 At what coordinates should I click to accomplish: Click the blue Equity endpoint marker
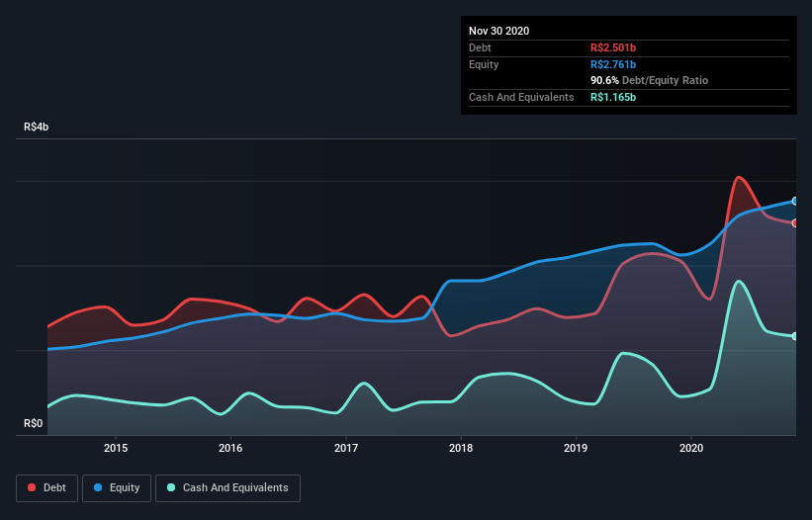tap(794, 201)
